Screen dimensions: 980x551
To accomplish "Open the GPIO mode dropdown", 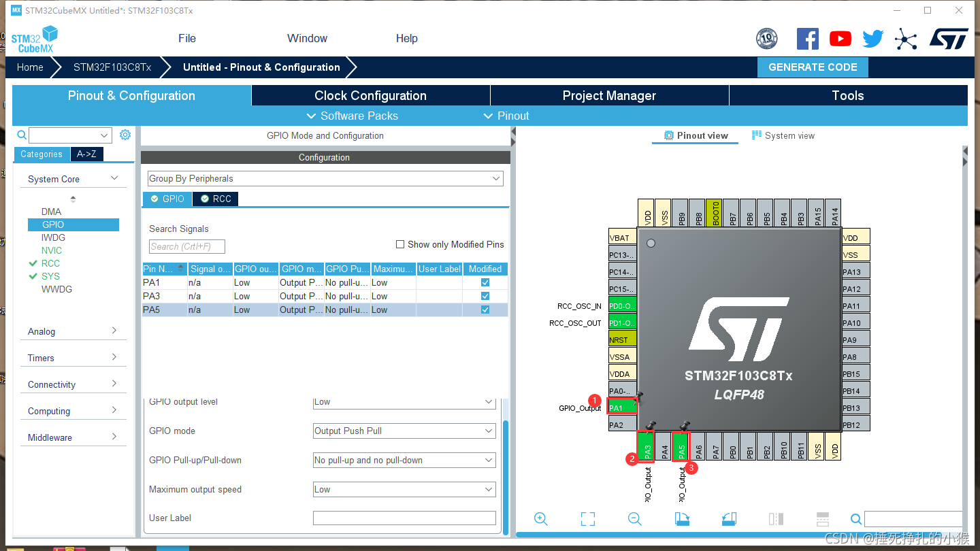I will 404,431.
